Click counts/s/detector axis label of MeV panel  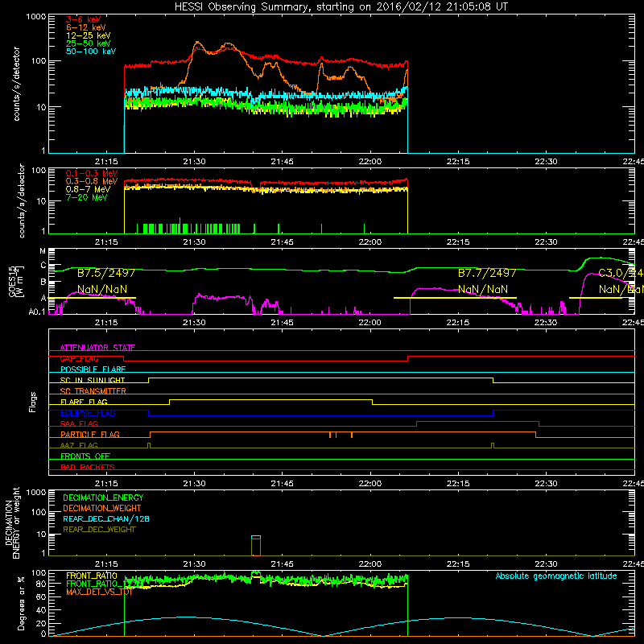pos(22,200)
